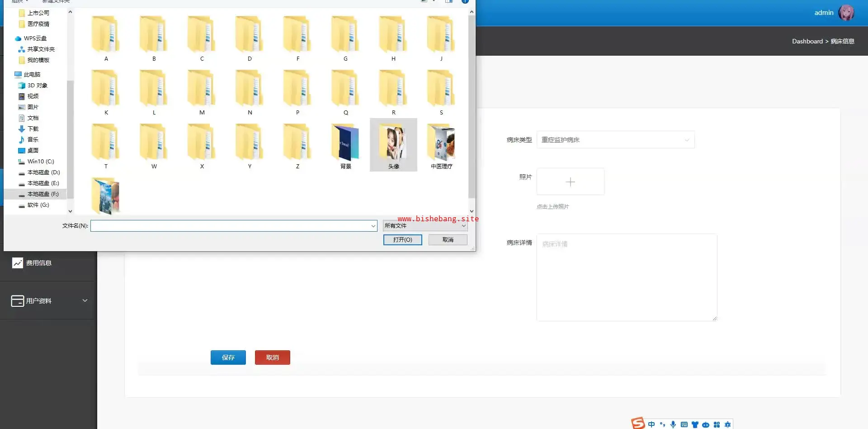Cancel the file dialog with 取消
This screenshot has width=868, height=429.
(448, 240)
